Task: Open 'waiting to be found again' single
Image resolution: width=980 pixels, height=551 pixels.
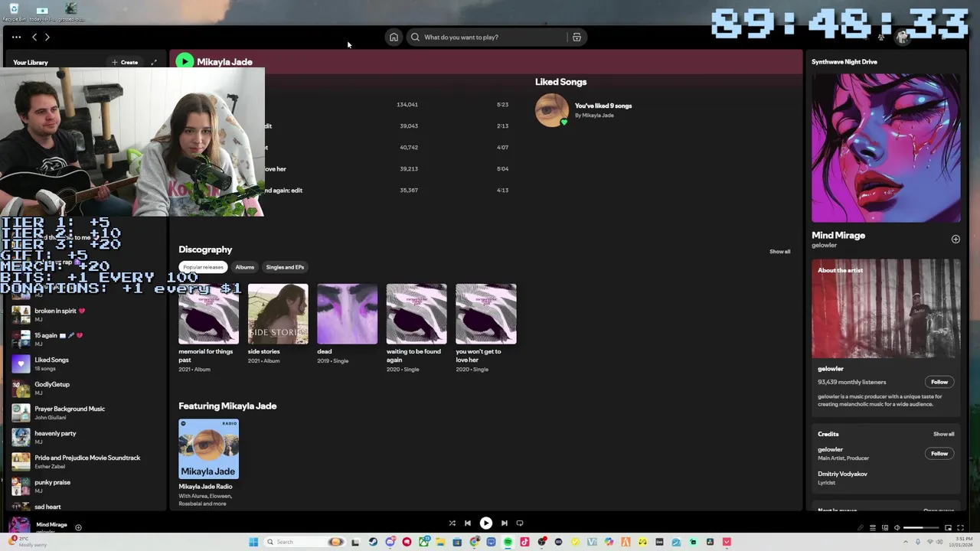Action: [416, 314]
